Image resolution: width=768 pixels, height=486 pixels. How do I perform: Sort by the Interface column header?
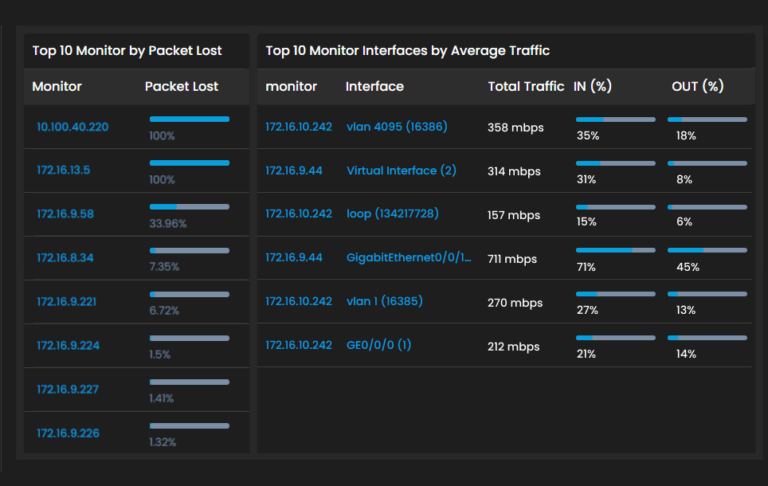pyautogui.click(x=375, y=87)
